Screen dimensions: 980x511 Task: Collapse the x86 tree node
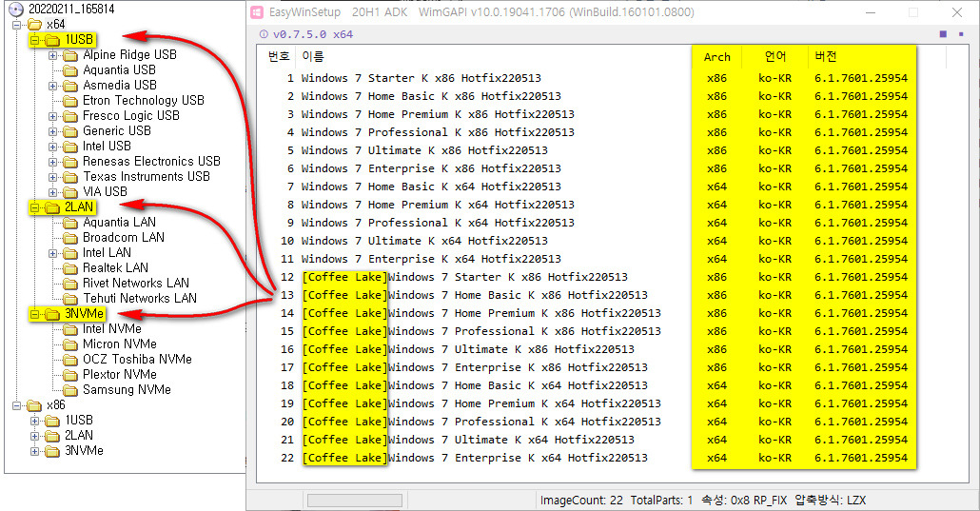click(x=17, y=405)
